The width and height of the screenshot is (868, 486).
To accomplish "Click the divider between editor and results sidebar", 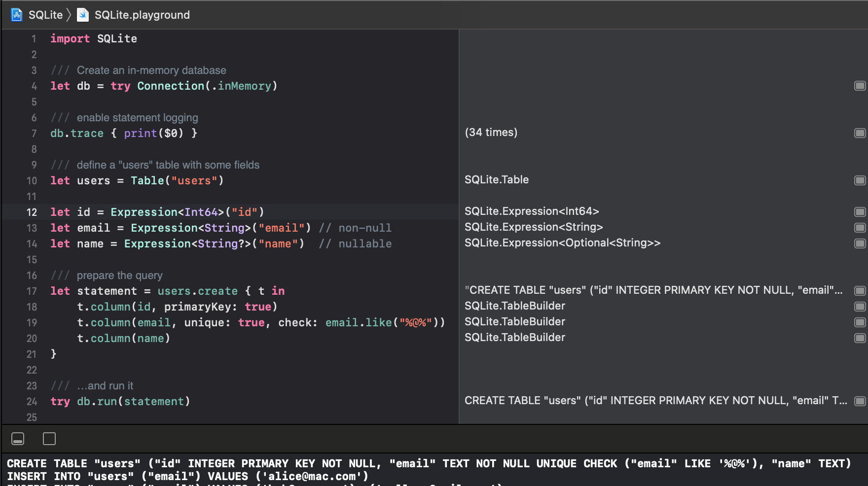I will [x=459, y=222].
